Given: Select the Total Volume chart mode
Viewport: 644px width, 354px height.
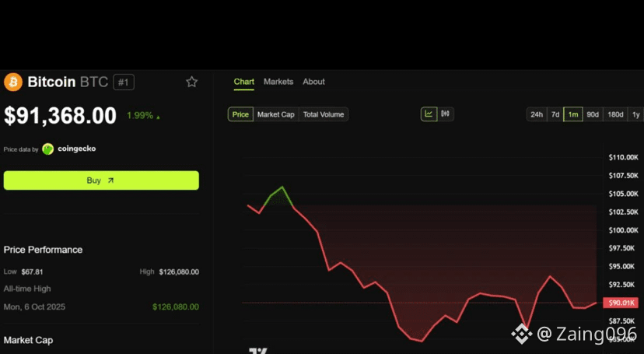Looking at the screenshot, I should (x=324, y=114).
